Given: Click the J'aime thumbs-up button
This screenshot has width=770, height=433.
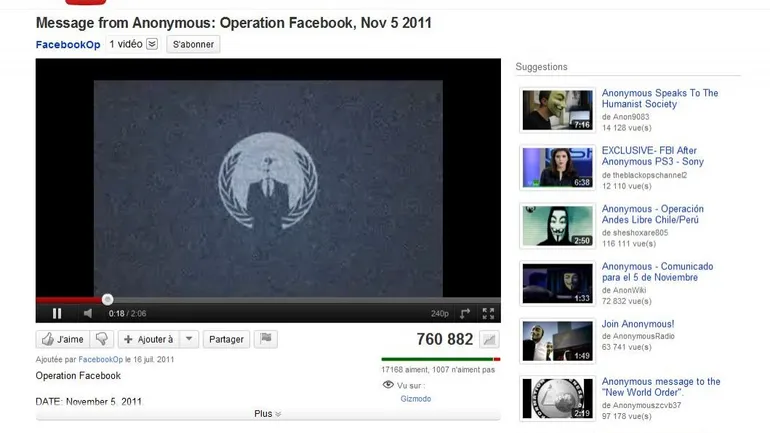Looking at the screenshot, I should coord(62,339).
